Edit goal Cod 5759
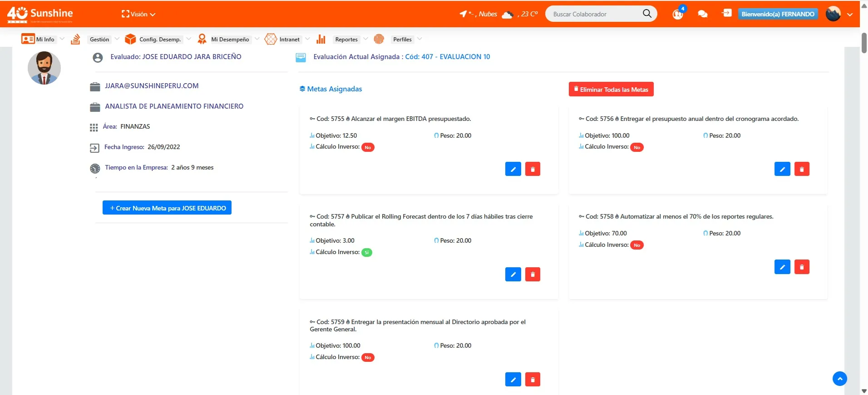Image resolution: width=868 pixels, height=395 pixels. pyautogui.click(x=513, y=379)
